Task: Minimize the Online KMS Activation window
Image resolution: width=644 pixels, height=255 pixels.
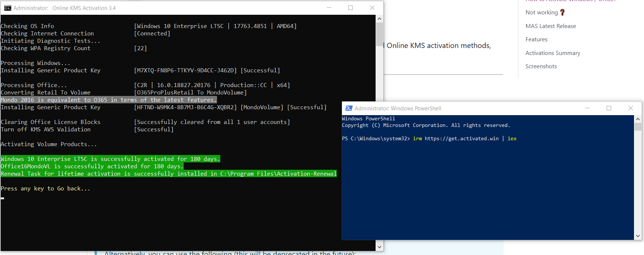Action: pyautogui.click(x=329, y=8)
